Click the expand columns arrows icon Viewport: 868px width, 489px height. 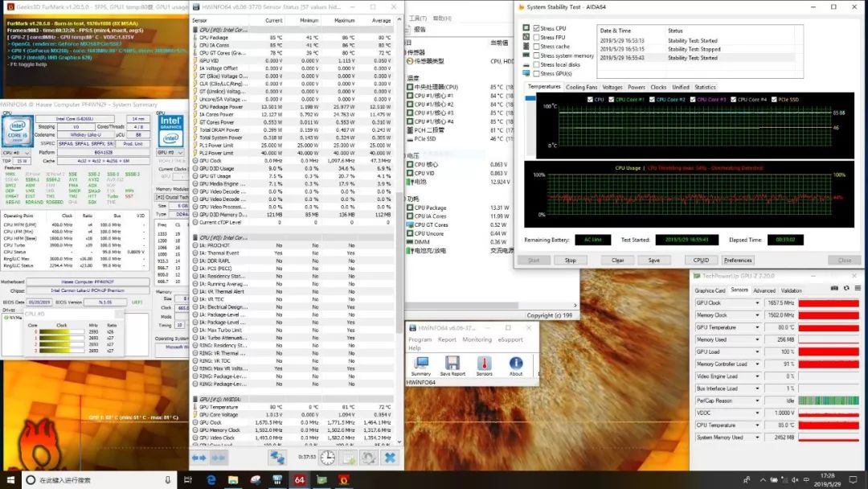click(x=199, y=458)
